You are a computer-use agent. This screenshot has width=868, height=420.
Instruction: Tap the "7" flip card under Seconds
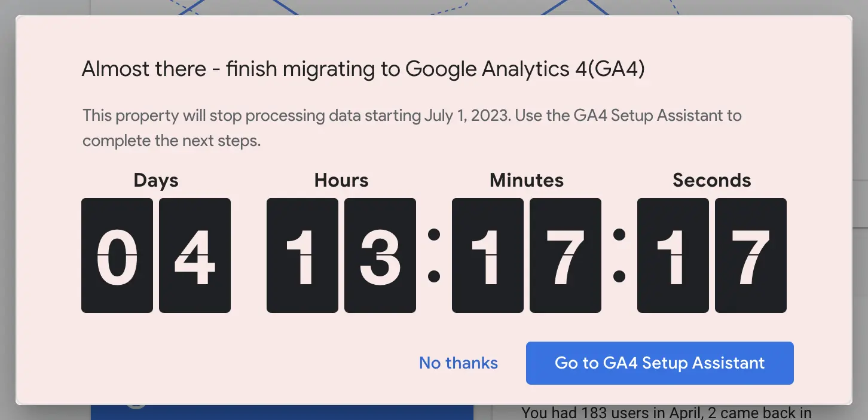(x=751, y=255)
